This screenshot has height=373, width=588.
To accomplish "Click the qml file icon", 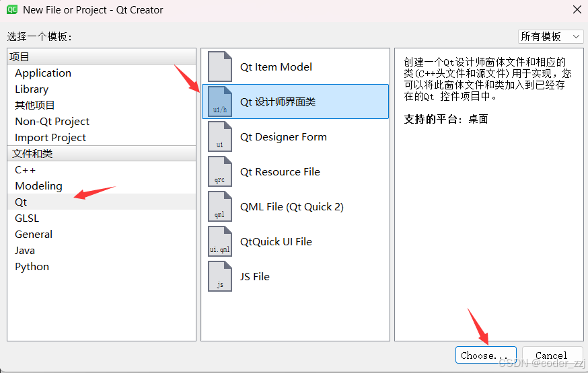I will pyautogui.click(x=220, y=206).
